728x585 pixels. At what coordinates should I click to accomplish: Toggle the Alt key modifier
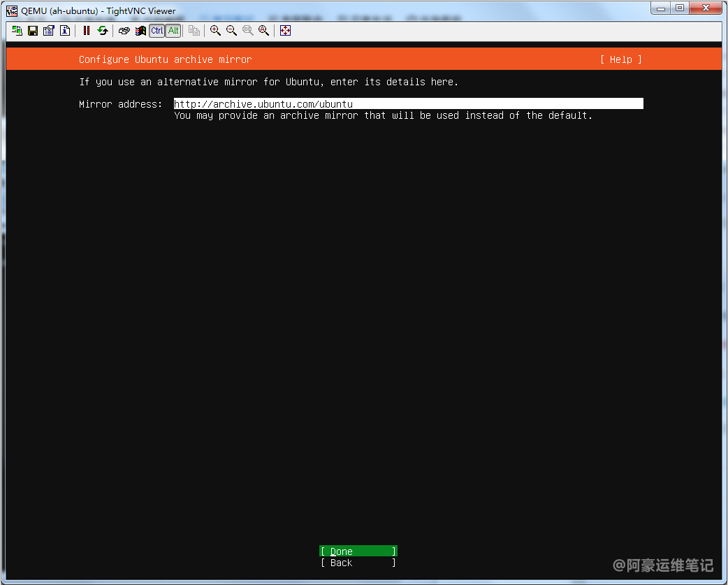click(x=173, y=31)
